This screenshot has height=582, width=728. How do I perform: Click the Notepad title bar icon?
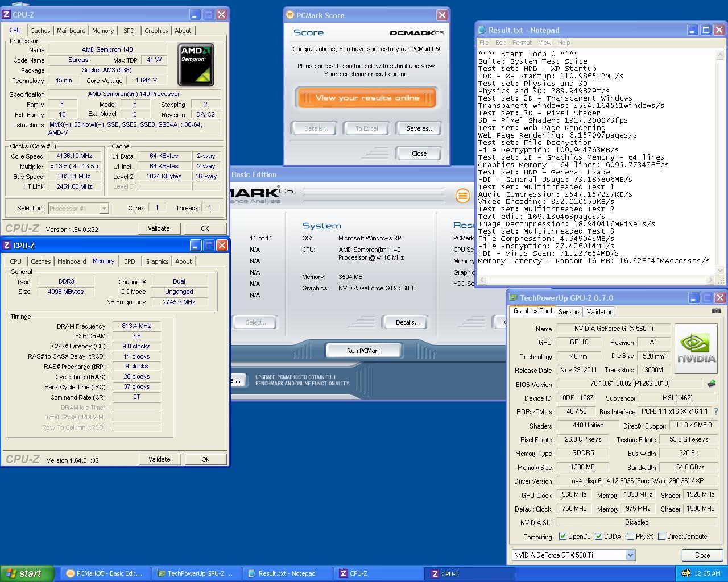[482, 30]
